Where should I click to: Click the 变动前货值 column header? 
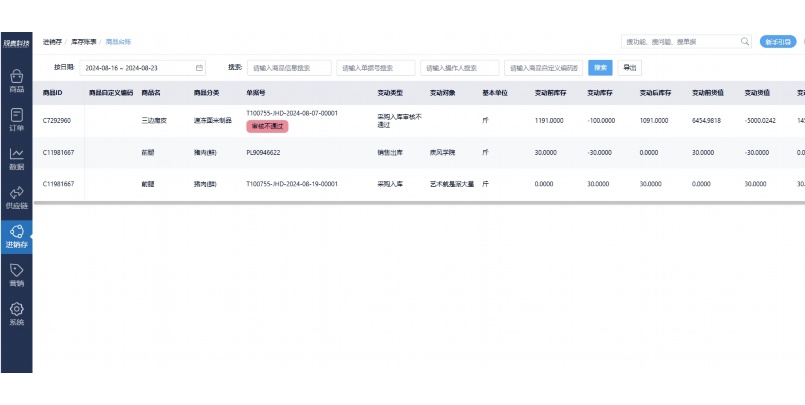[708, 93]
